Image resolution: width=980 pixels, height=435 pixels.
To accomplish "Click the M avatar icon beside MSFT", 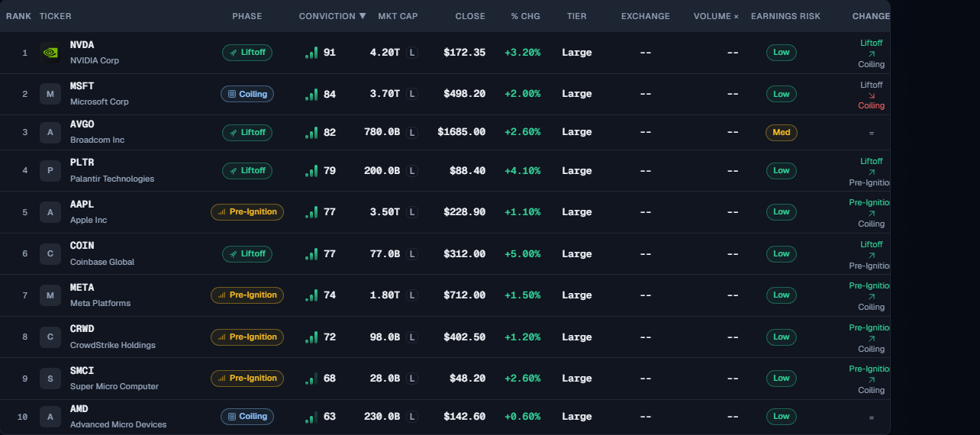I will pyautogui.click(x=50, y=94).
